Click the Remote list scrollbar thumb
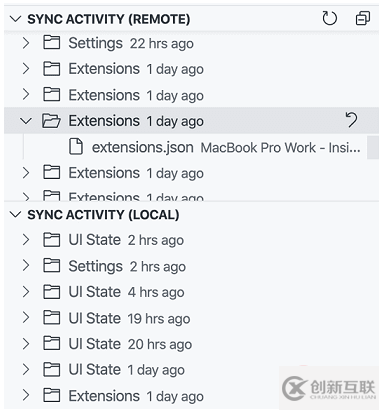The image size is (379, 410). tap(373, 147)
